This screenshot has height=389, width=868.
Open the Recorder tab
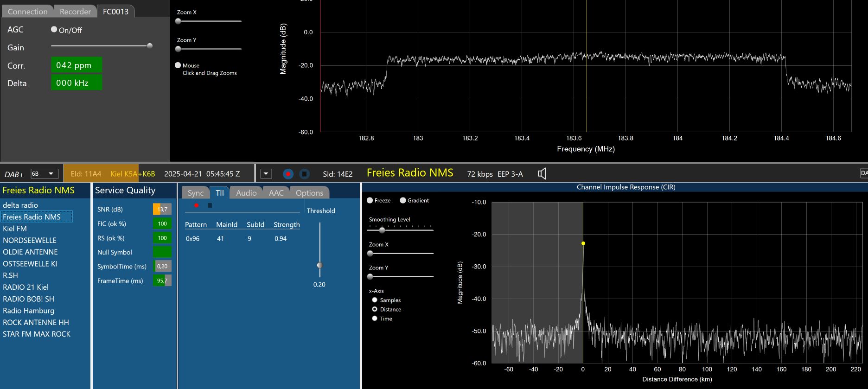click(x=75, y=12)
